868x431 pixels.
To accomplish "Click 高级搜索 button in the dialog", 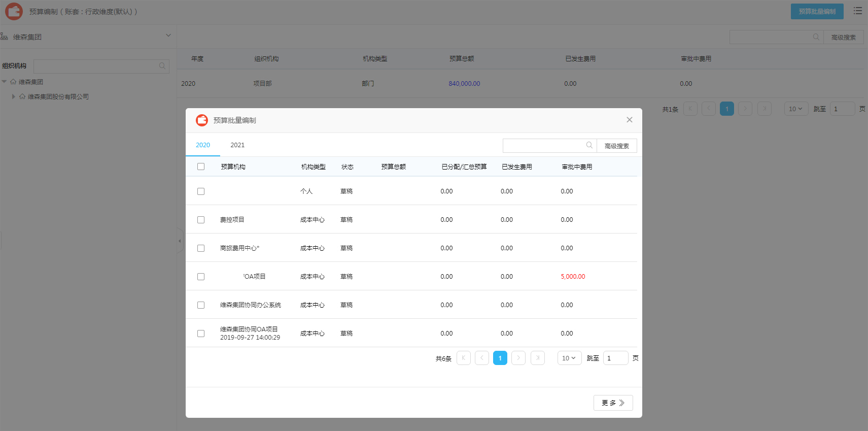I will click(617, 146).
